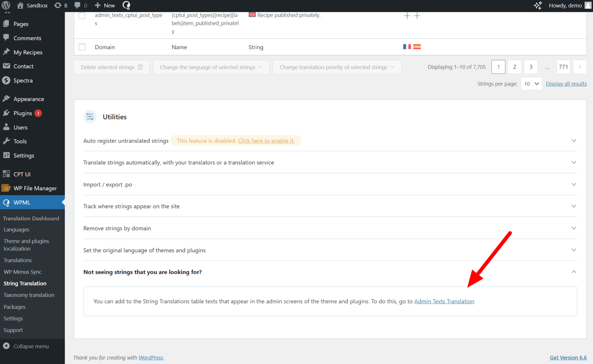The width and height of the screenshot is (593, 364).
Task: Open Theme and plugins localization
Action: 26,245
